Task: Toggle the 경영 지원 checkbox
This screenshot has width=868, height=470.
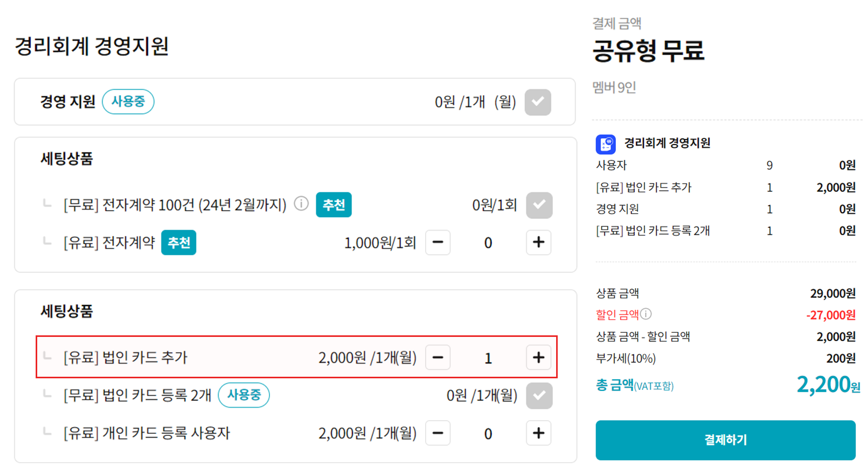Action: tap(538, 102)
